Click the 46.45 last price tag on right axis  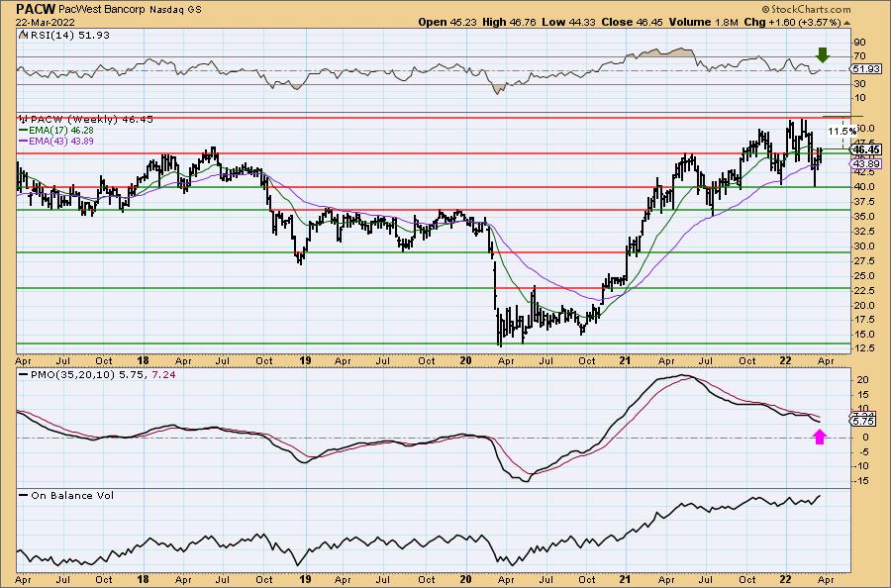[867, 150]
